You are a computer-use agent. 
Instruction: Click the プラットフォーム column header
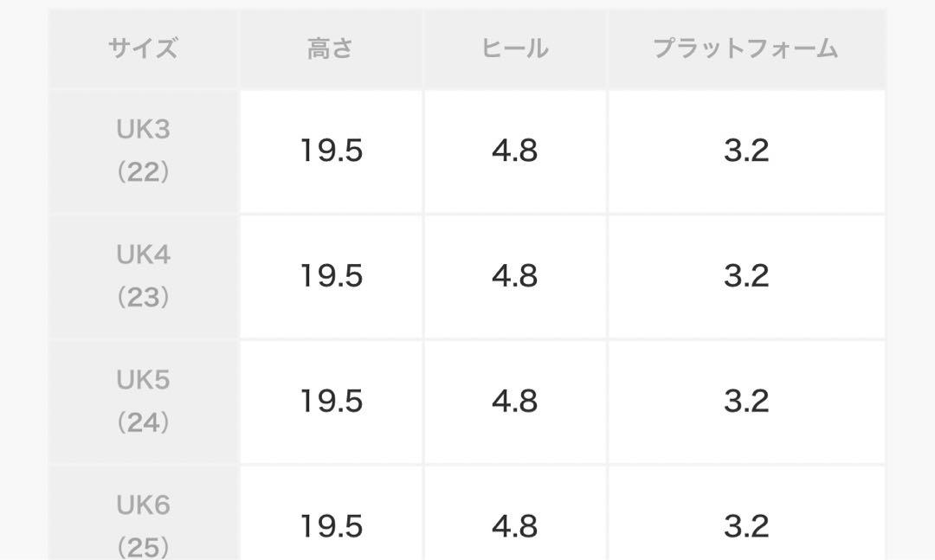pos(746,48)
